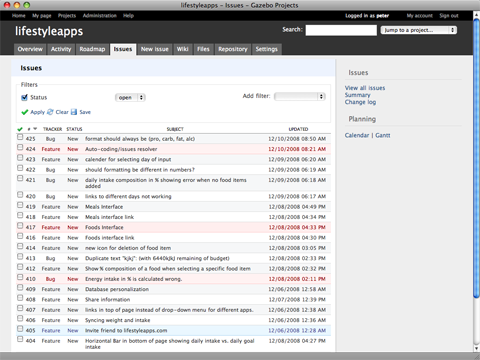Switch to the Roadmap tab
Viewport: 480px width, 360px height.
(x=92, y=49)
